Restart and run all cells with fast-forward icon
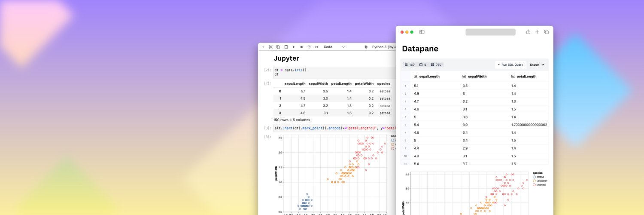Viewport: 644px width, 215px height. 317,47
